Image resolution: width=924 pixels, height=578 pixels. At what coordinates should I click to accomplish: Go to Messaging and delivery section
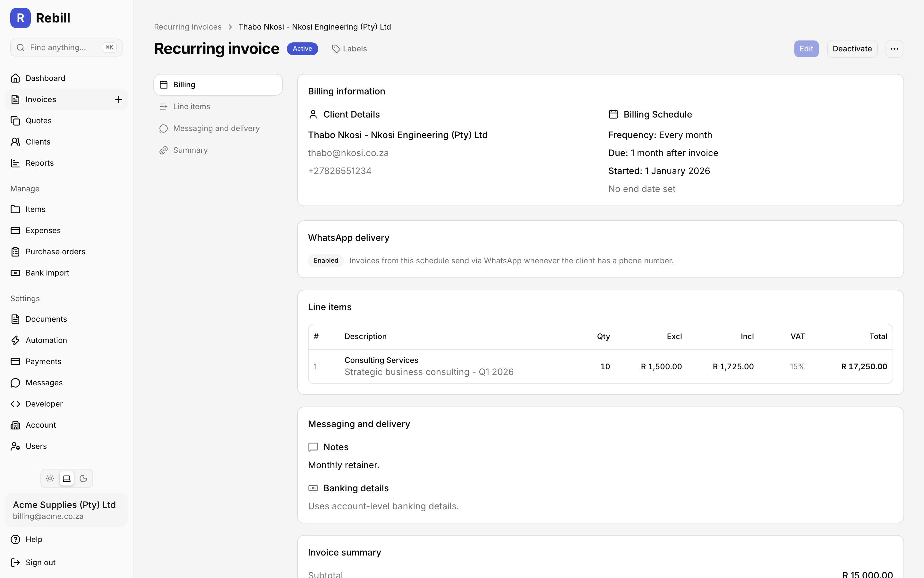[218, 128]
